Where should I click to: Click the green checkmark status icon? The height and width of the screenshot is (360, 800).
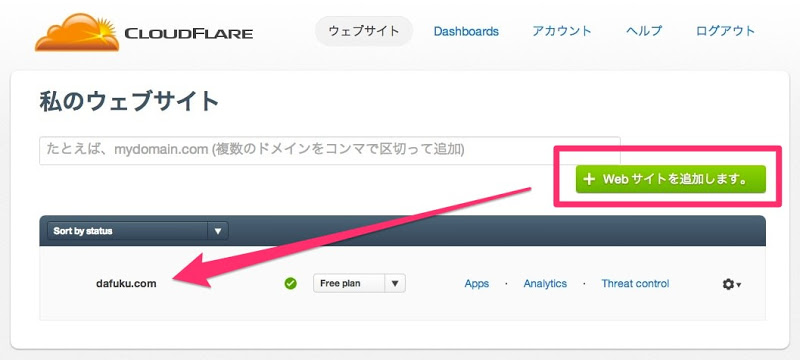tap(290, 284)
